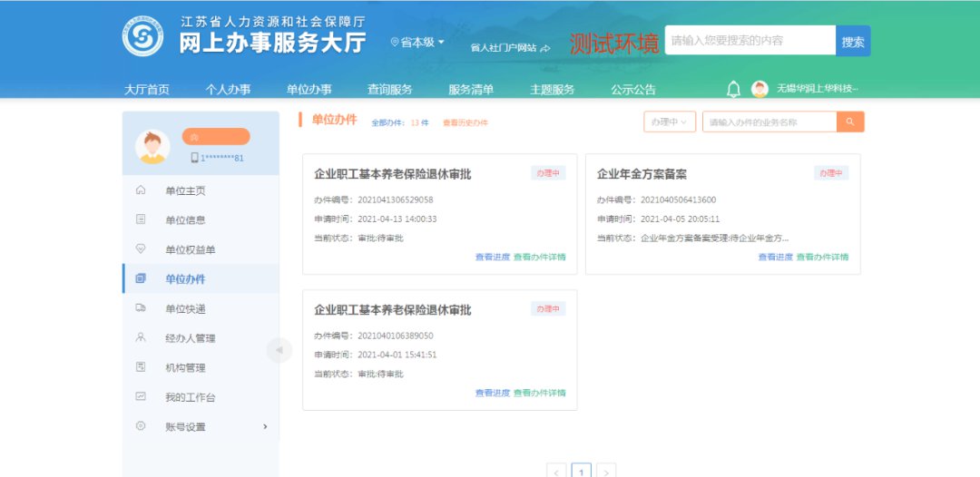The image size is (980, 477).
Task: Click the 我的工作台 sidebar icon
Action: [x=141, y=397]
